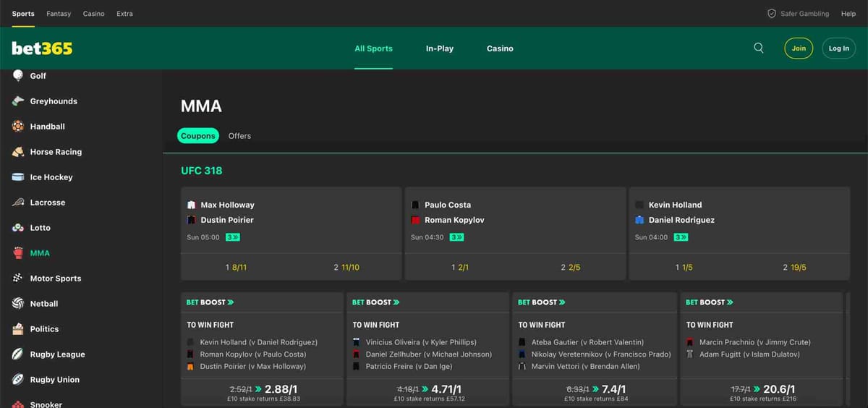Select the Netball sidebar icon
This screenshot has width=868, height=408.
pyautogui.click(x=18, y=304)
